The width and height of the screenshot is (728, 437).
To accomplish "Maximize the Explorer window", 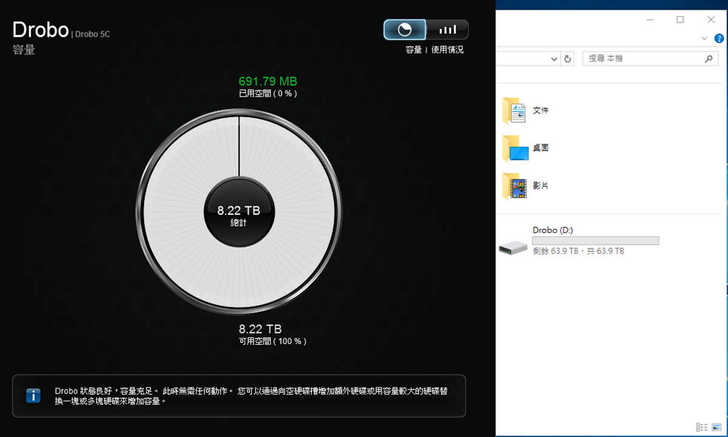I will (680, 20).
